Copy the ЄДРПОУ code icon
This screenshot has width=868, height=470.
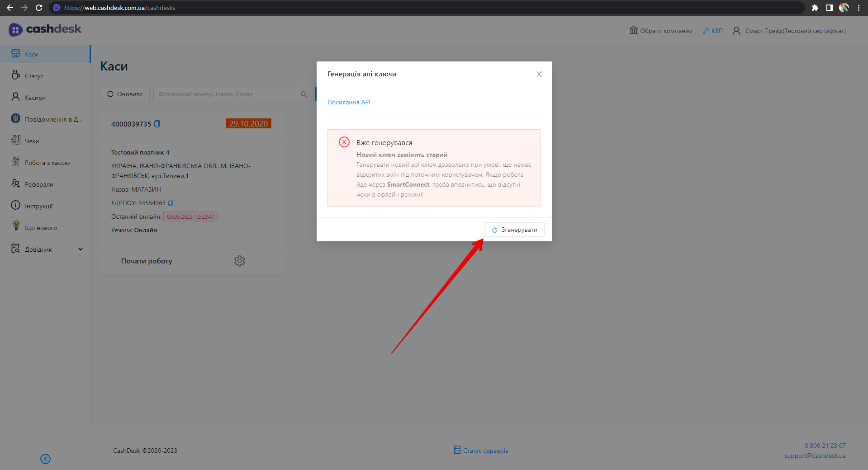click(171, 203)
